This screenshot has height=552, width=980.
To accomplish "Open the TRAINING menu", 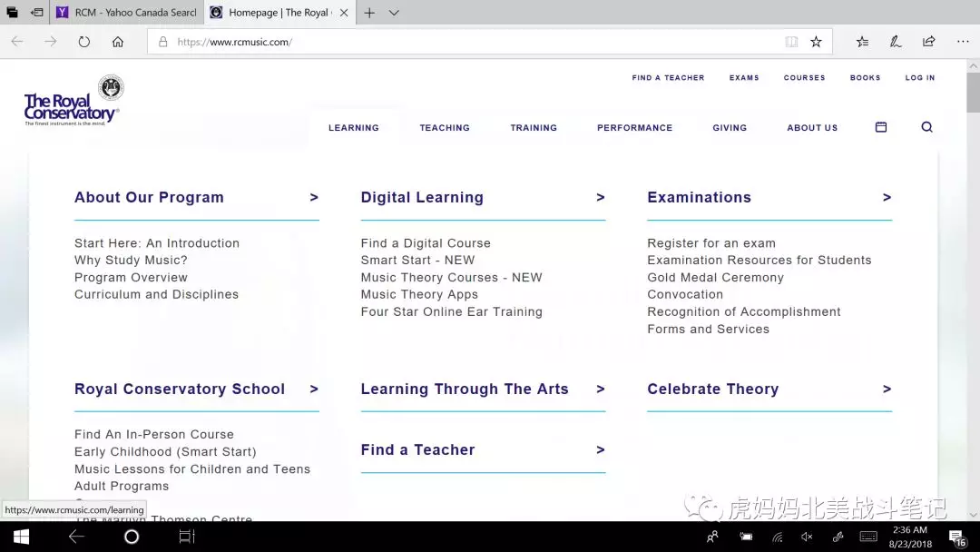I will click(534, 127).
